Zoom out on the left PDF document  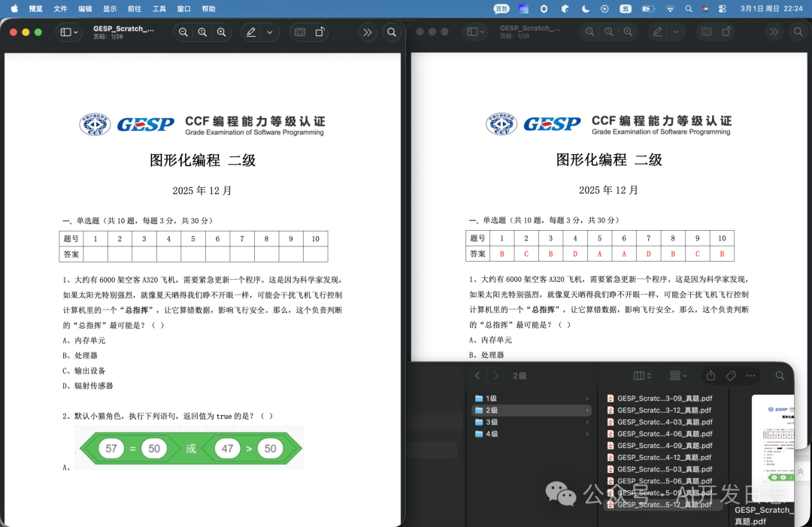coord(183,32)
